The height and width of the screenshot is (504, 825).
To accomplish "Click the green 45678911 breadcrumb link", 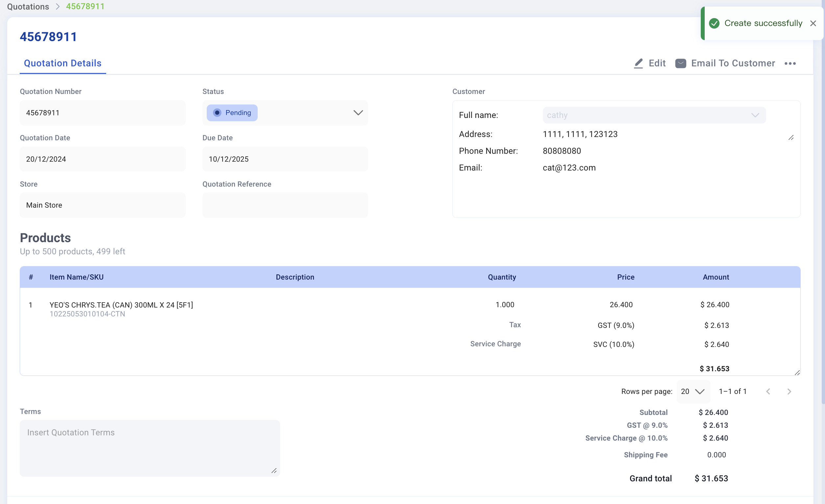I will [85, 6].
